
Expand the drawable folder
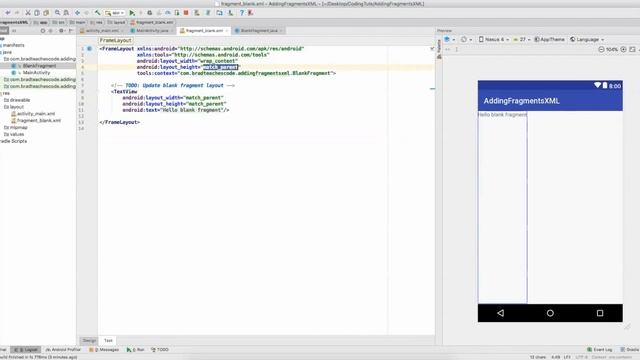pyautogui.click(x=17, y=100)
